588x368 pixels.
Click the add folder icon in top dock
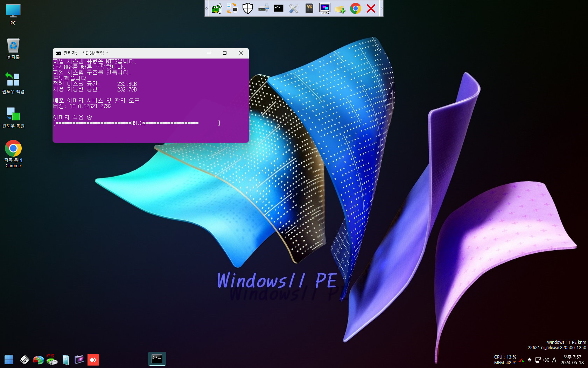[x=340, y=8]
